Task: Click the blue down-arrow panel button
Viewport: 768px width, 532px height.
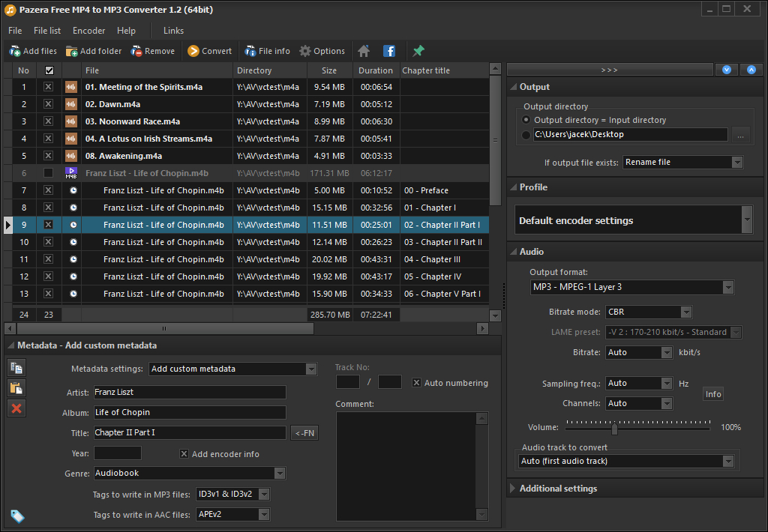Action: tap(726, 70)
